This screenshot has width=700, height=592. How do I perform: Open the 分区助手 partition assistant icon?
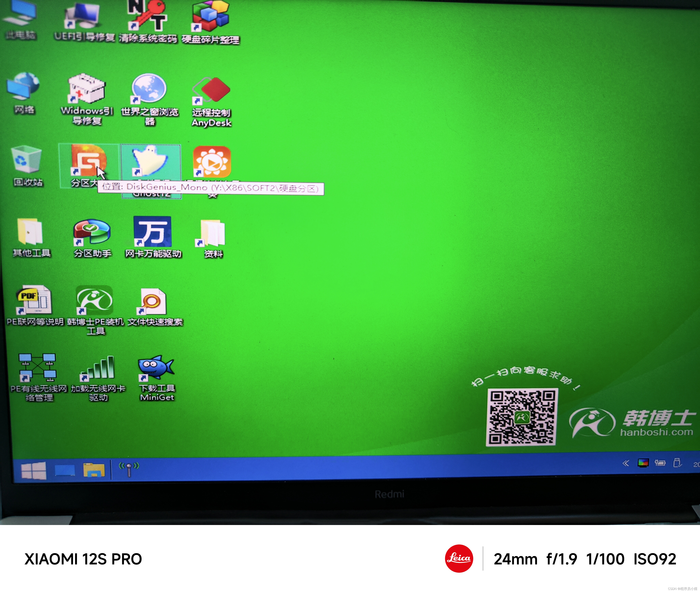pyautogui.click(x=92, y=233)
